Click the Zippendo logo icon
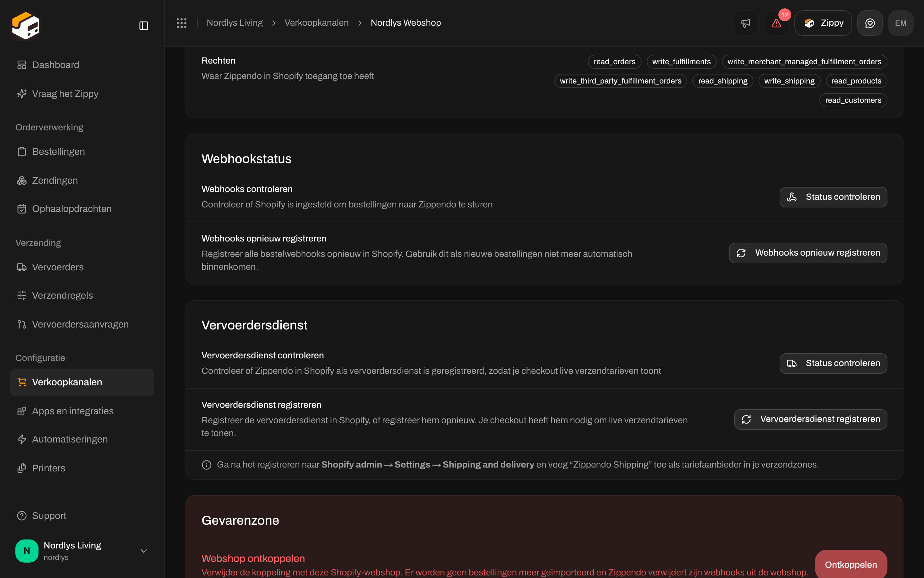 click(26, 25)
